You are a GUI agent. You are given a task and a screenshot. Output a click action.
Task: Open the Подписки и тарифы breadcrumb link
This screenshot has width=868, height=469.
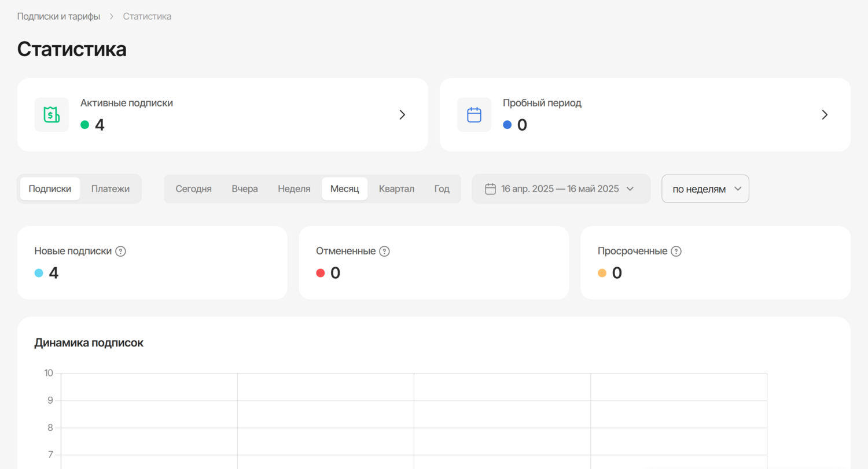(x=58, y=16)
